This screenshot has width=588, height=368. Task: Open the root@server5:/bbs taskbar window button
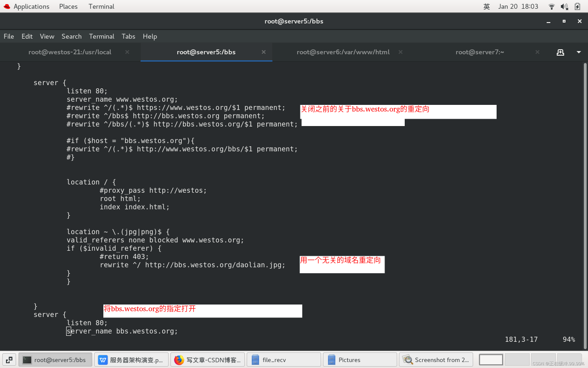click(x=56, y=360)
